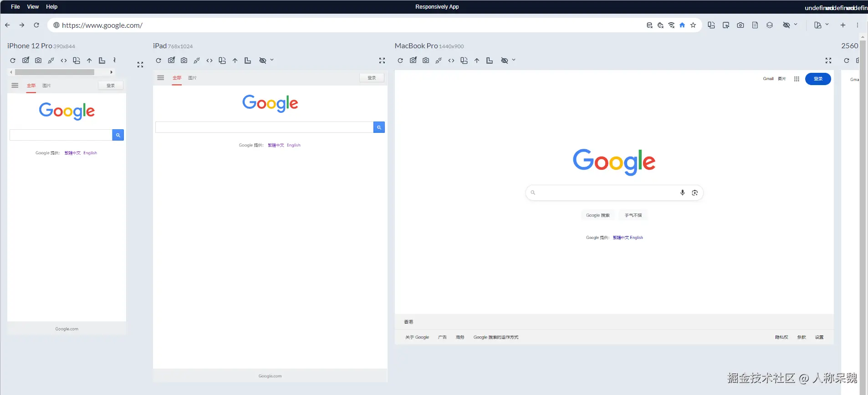
Task: Clear storage using the database icon
Action: [x=649, y=25]
